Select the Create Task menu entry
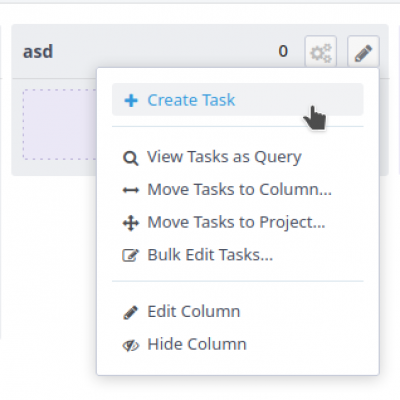Viewport: 400px width, 400px height. tap(238, 100)
